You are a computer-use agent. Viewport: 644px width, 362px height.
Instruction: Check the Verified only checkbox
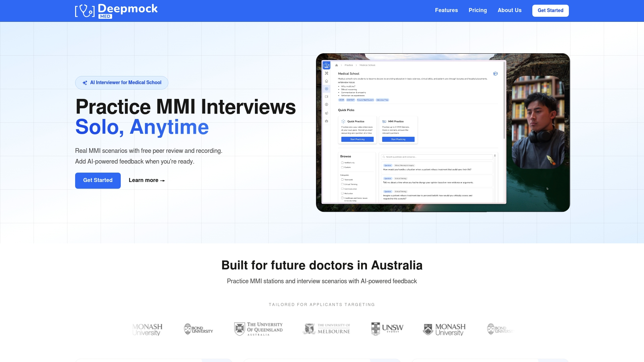point(342,163)
